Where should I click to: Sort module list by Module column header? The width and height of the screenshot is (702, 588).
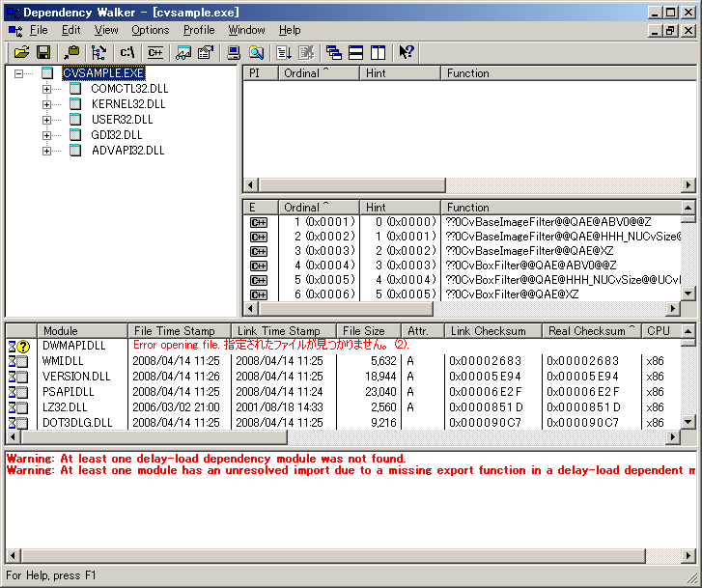[x=83, y=331]
